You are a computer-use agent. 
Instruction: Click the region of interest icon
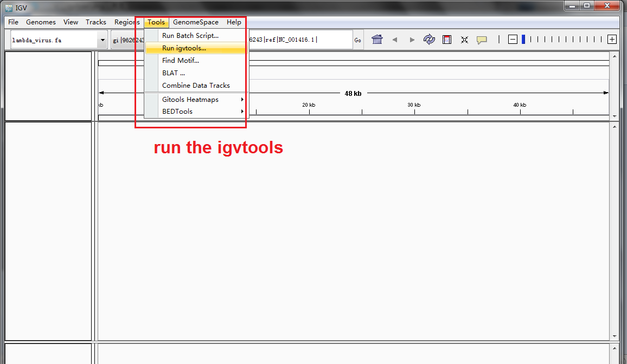447,39
